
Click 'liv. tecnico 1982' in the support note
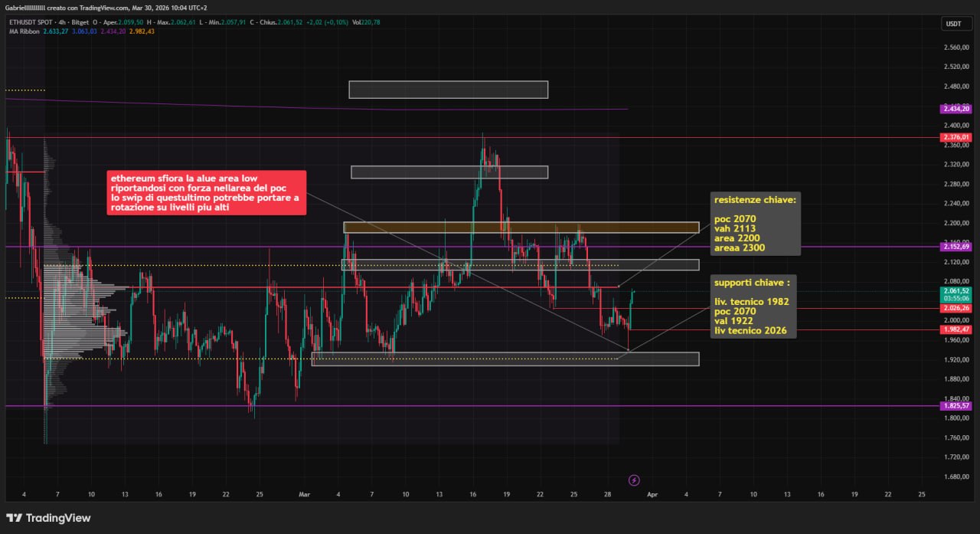point(751,302)
